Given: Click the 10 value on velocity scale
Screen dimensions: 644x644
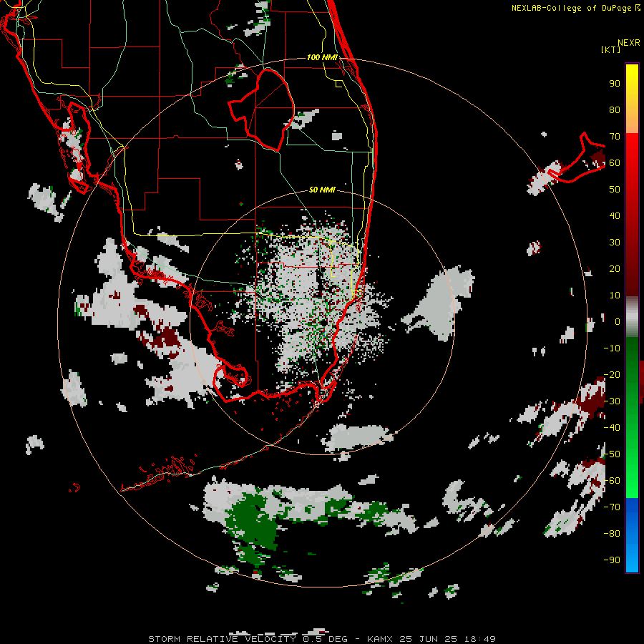Looking at the screenshot, I should 615,296.
